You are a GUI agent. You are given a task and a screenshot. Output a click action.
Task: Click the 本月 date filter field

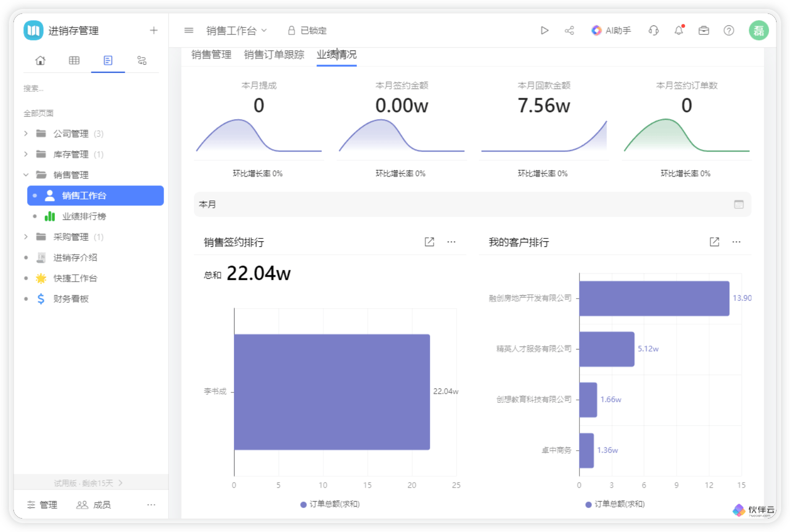click(x=472, y=204)
